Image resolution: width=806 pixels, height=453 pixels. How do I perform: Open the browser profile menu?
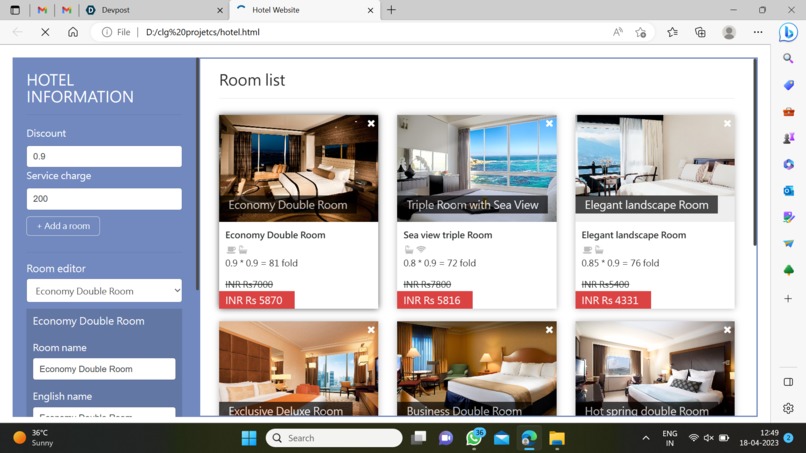pyautogui.click(x=729, y=32)
